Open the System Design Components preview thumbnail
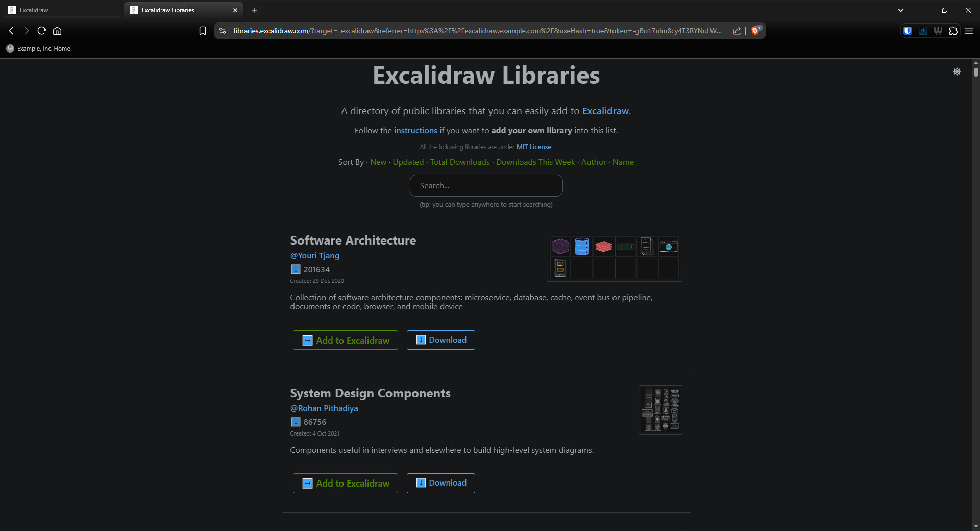Viewport: 980px width, 531px height. click(x=660, y=410)
